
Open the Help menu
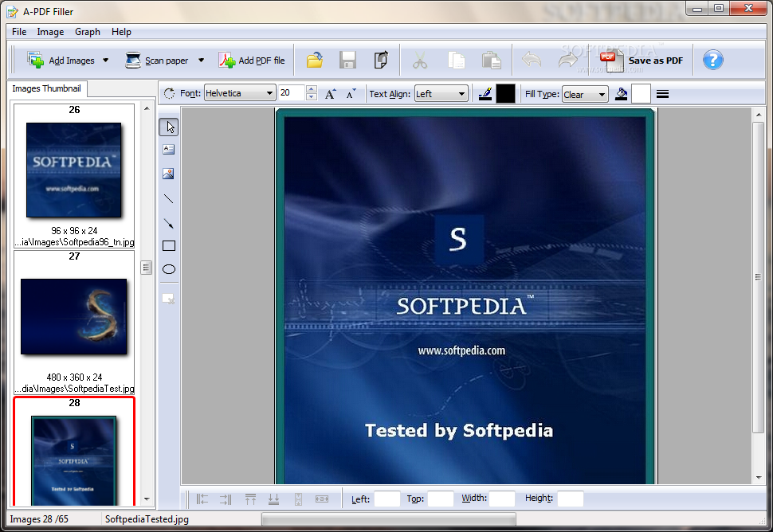(x=121, y=32)
